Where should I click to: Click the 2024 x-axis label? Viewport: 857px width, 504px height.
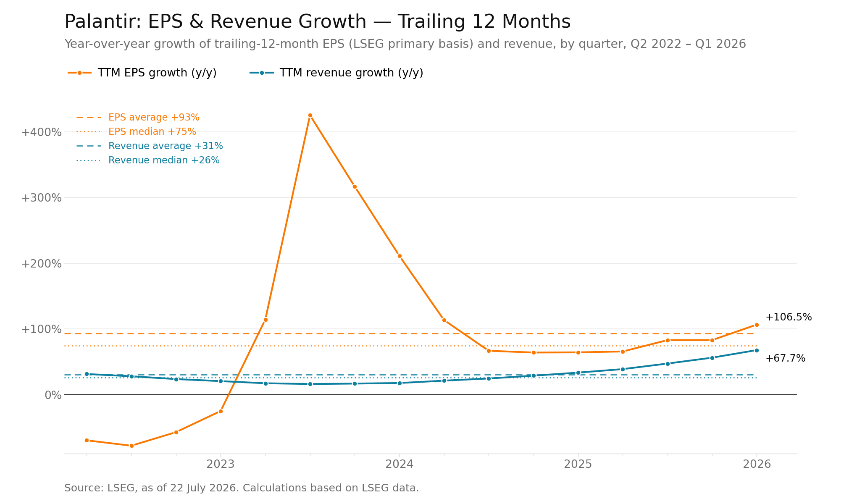pos(400,464)
